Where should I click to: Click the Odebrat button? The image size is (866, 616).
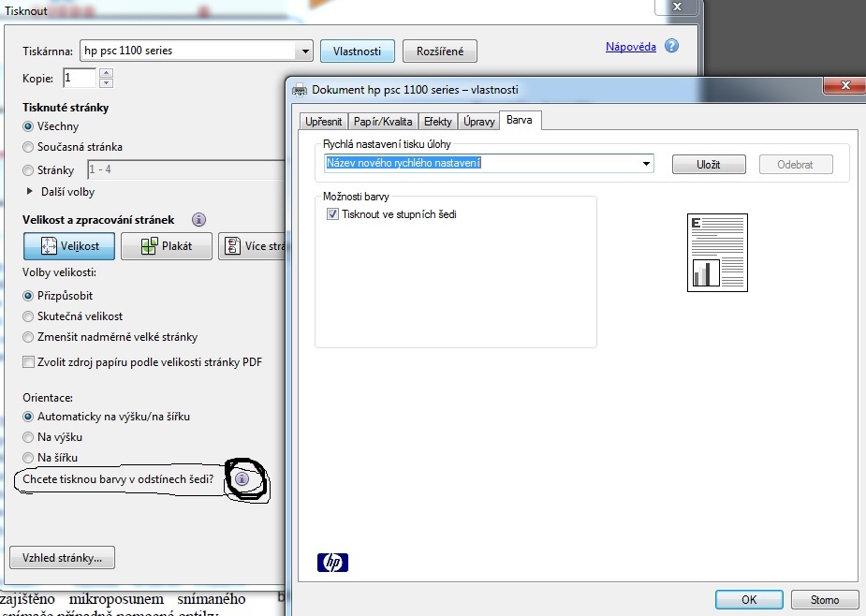(795, 164)
